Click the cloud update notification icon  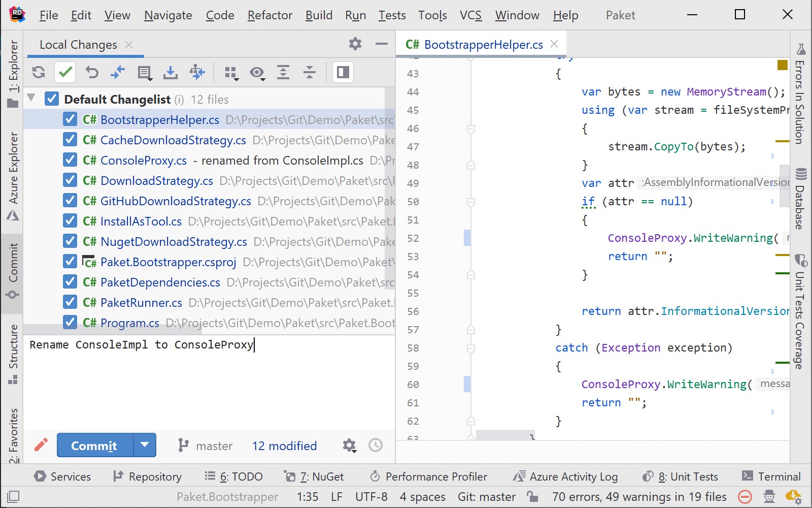coord(793,496)
